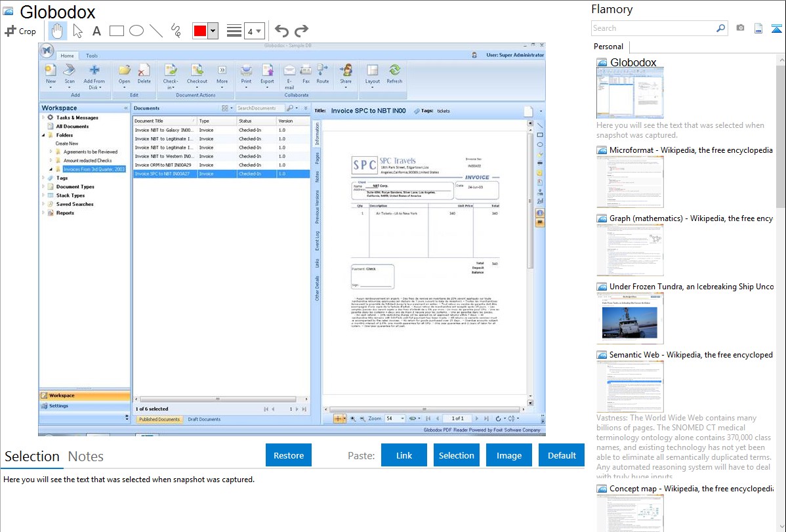Select the straight line tool

156,31
